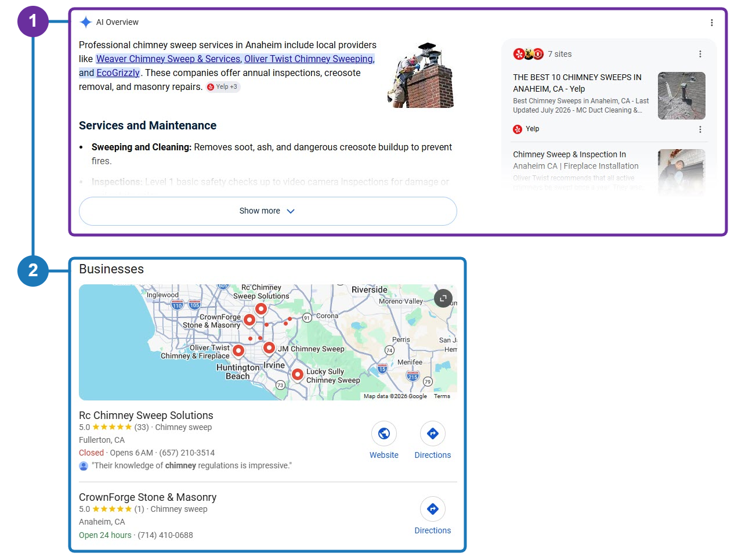
Task: Click the site favicons beside 7 sites
Action: click(x=529, y=54)
